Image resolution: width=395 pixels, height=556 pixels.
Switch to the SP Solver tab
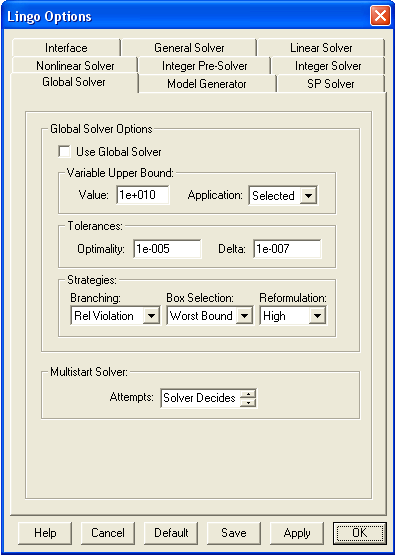pos(330,84)
